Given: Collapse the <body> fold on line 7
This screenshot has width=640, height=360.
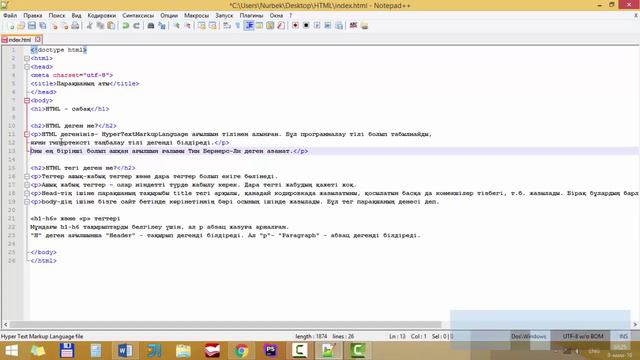Looking at the screenshot, I should pos(27,100).
